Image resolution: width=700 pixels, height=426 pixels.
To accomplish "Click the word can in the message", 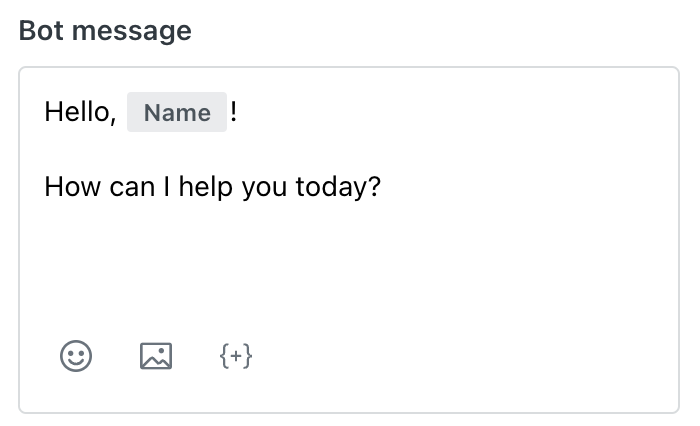I will pos(132,187).
